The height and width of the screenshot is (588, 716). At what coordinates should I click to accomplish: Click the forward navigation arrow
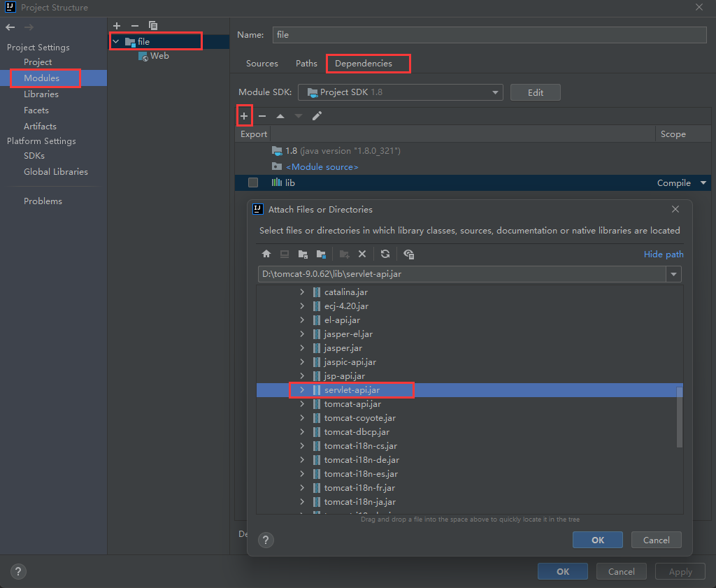pyautogui.click(x=29, y=27)
